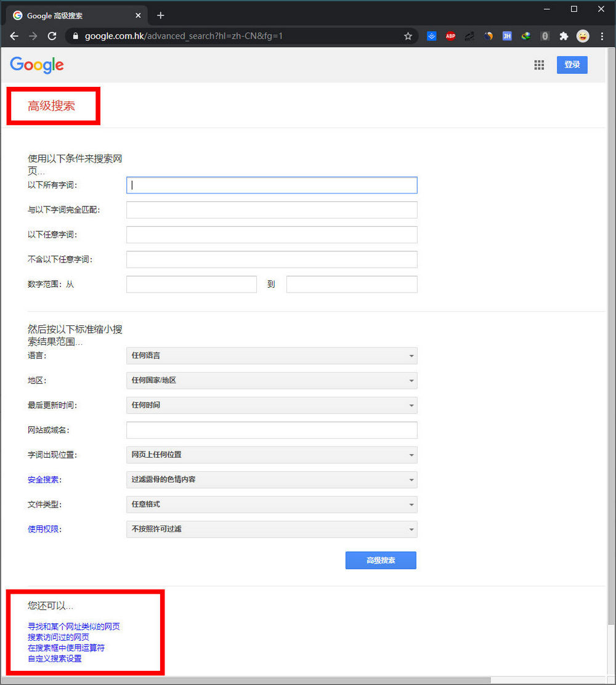Image resolution: width=616 pixels, height=685 pixels.
Task: Open a new browser tab
Action: 161,15
